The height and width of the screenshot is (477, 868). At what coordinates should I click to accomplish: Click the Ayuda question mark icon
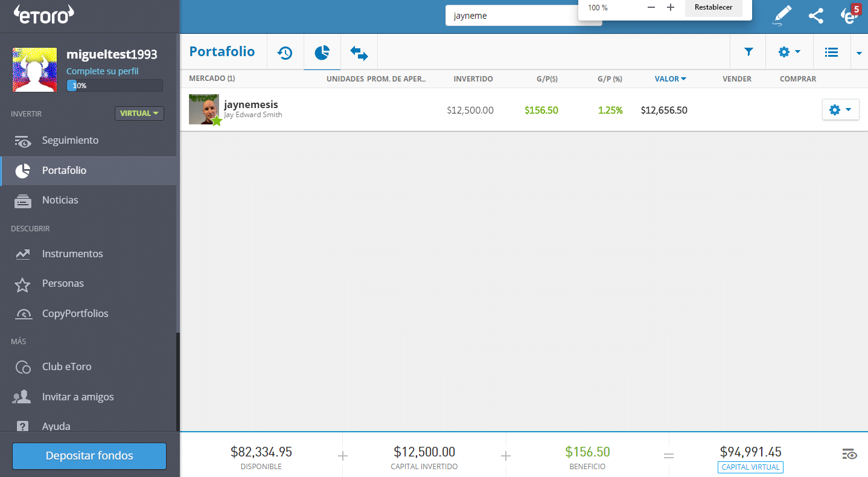[23, 426]
